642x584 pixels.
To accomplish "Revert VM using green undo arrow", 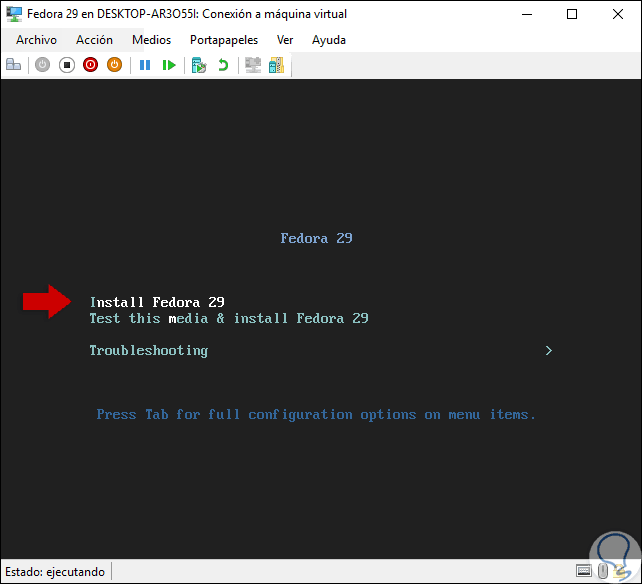I will point(223,65).
